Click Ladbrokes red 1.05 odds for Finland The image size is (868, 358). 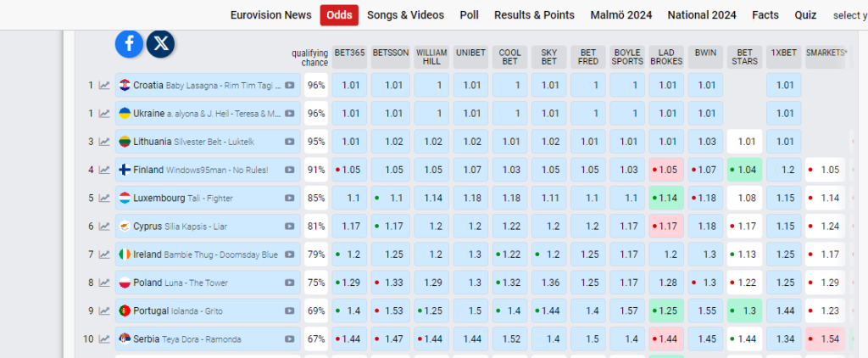point(666,170)
